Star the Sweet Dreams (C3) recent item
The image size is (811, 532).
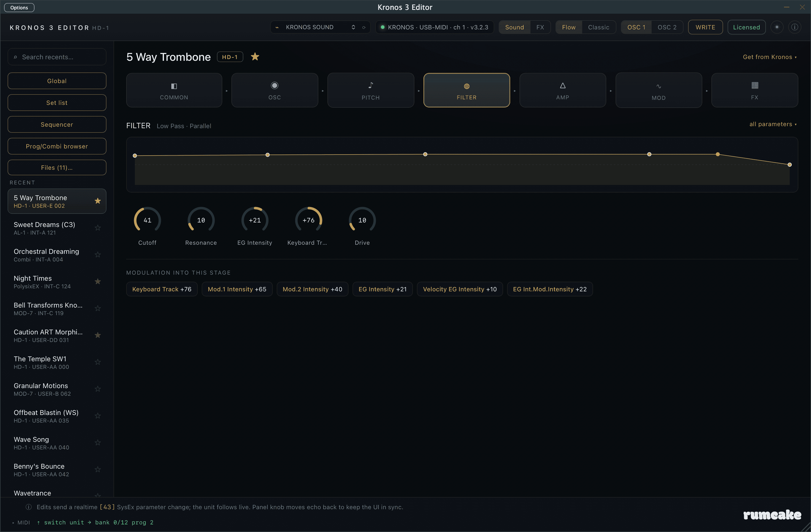point(98,227)
